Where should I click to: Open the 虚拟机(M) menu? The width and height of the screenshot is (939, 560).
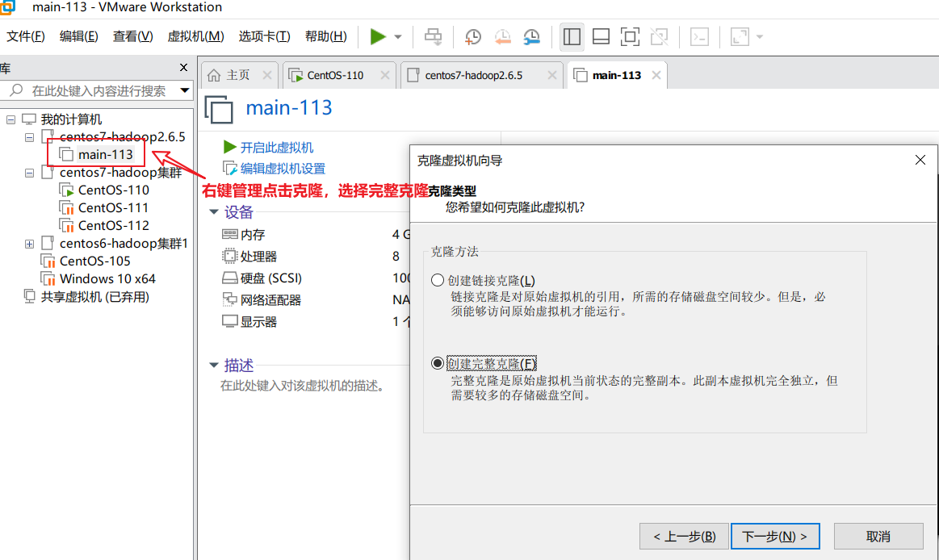click(195, 36)
